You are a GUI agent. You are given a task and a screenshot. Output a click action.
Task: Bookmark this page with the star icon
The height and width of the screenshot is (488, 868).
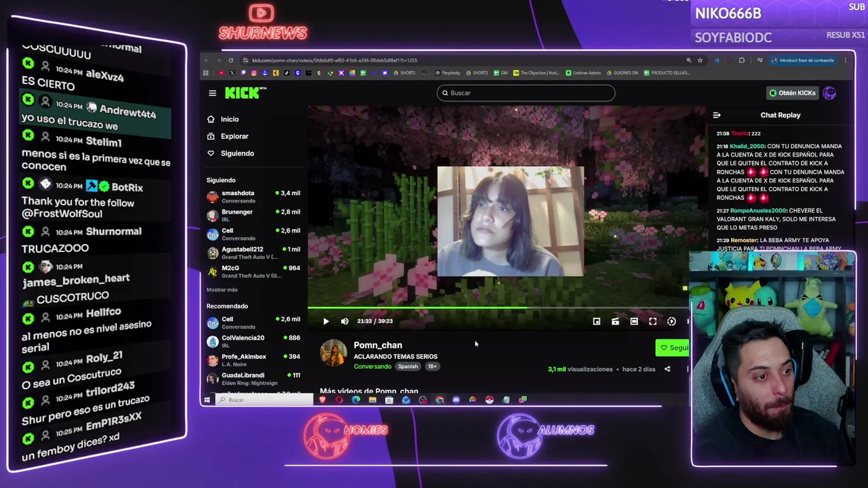[x=700, y=60]
